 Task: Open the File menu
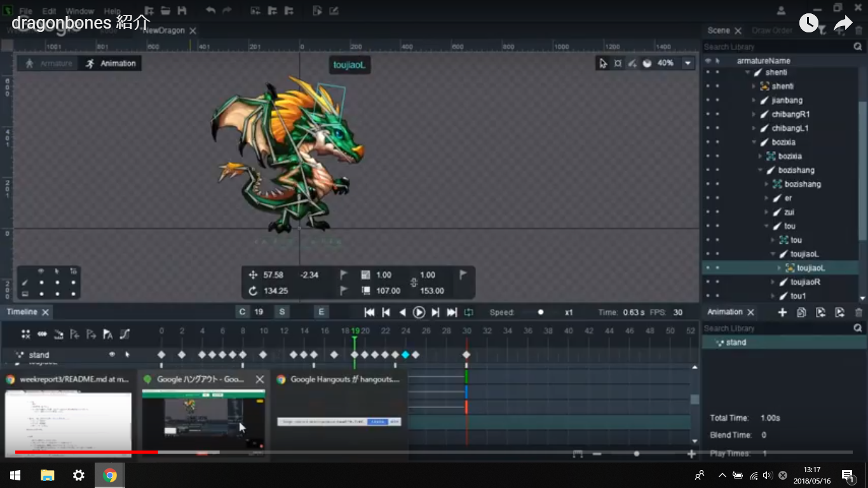coord(25,11)
